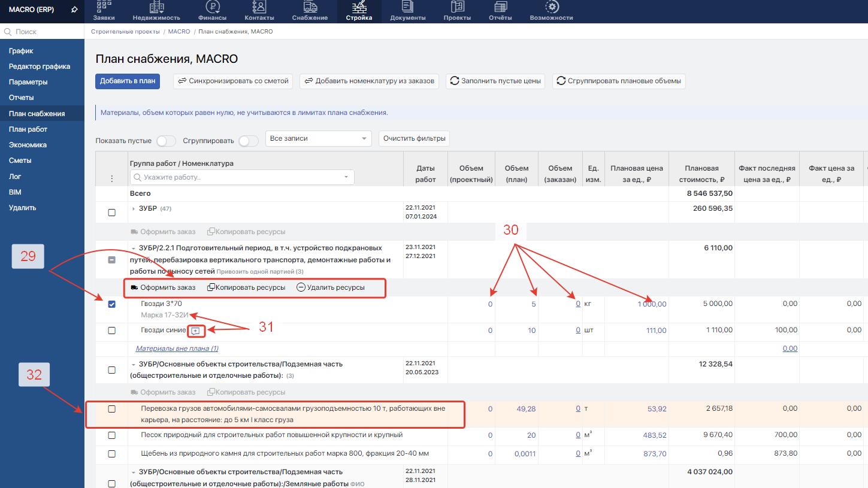Enable the Сгруппировать switch
Image resolution: width=868 pixels, height=488 pixels.
248,141
